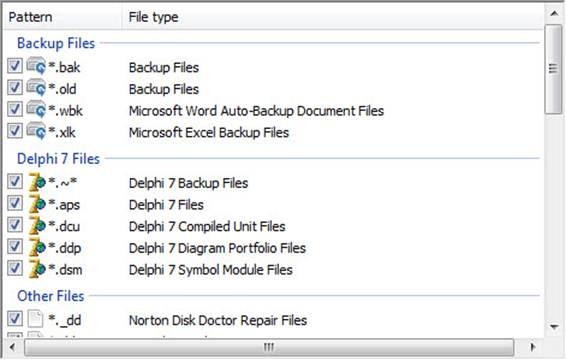
Task: Click the backup icon beside *.old
Action: (x=36, y=88)
